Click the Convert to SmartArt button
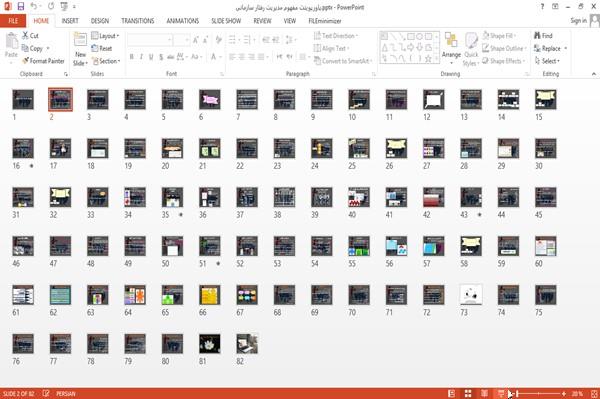 coord(342,61)
